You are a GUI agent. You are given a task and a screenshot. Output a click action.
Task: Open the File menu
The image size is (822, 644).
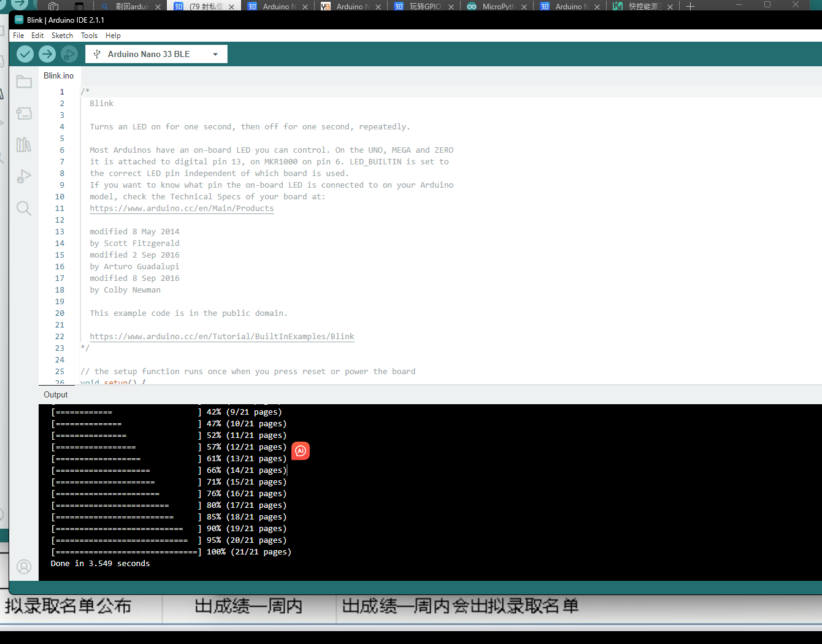[18, 35]
